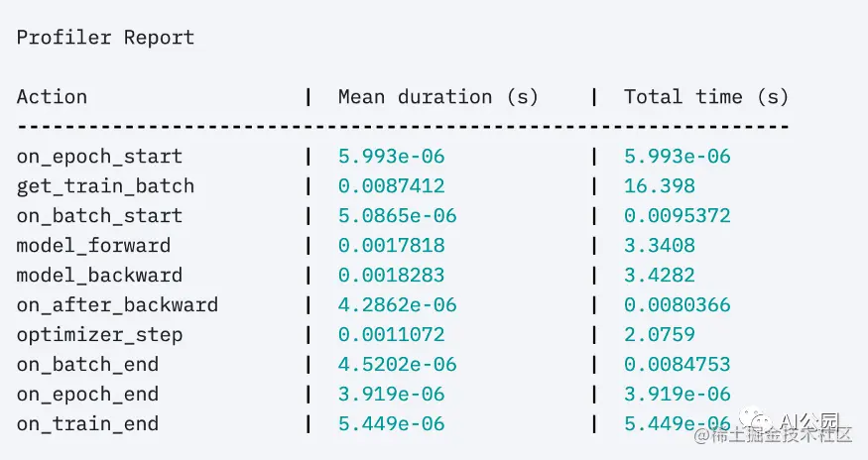Click the Total time (s) column header
The width and height of the screenshot is (868, 460).
[705, 97]
